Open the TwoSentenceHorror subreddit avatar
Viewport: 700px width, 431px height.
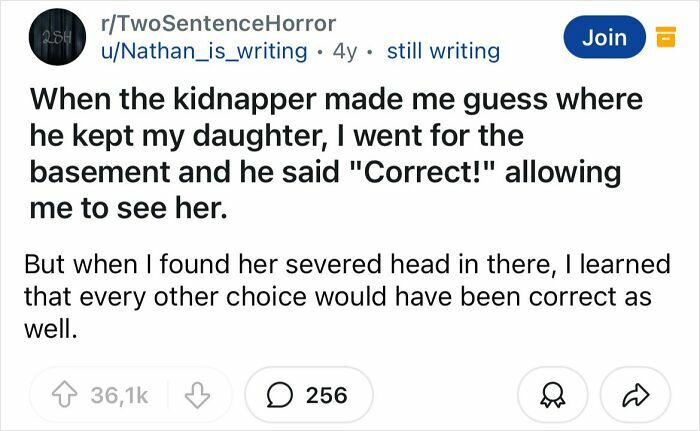click(47, 38)
